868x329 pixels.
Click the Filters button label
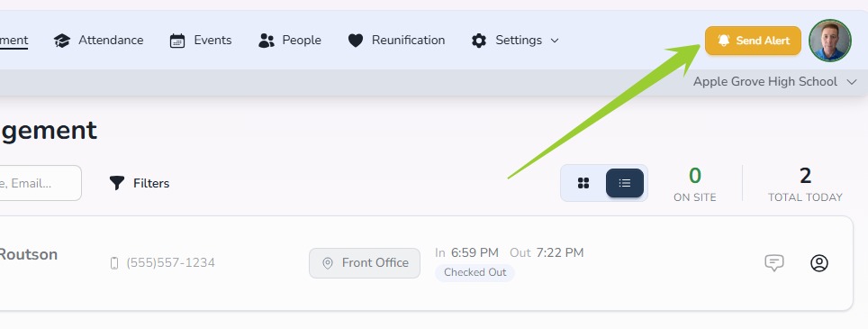[x=151, y=183]
